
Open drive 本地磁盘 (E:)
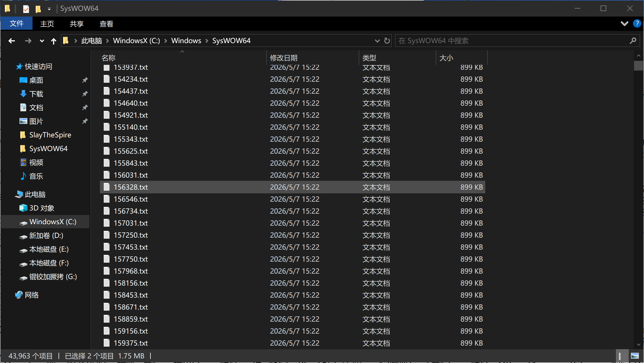(49, 249)
